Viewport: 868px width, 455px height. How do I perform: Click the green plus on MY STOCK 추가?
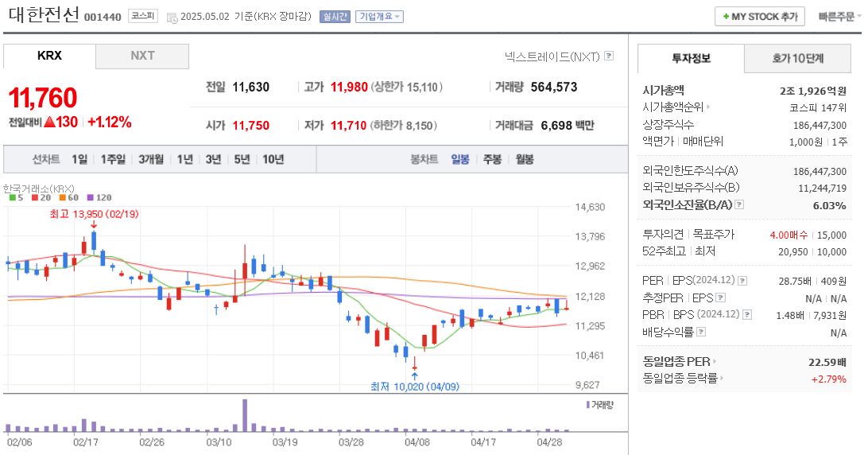click(x=726, y=17)
